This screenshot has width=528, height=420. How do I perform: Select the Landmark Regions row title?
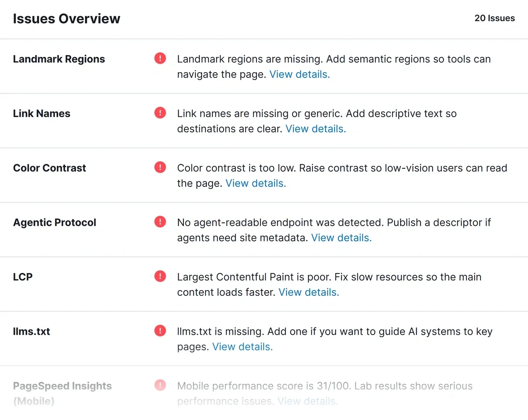[x=59, y=59]
